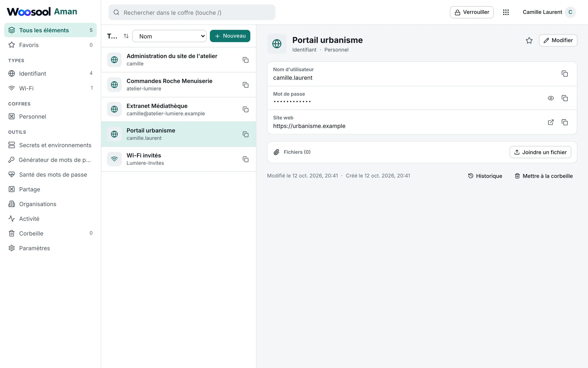The width and height of the screenshot is (588, 368).
Task: Copy the Extranet Médiathèque entry
Action: 245,109
